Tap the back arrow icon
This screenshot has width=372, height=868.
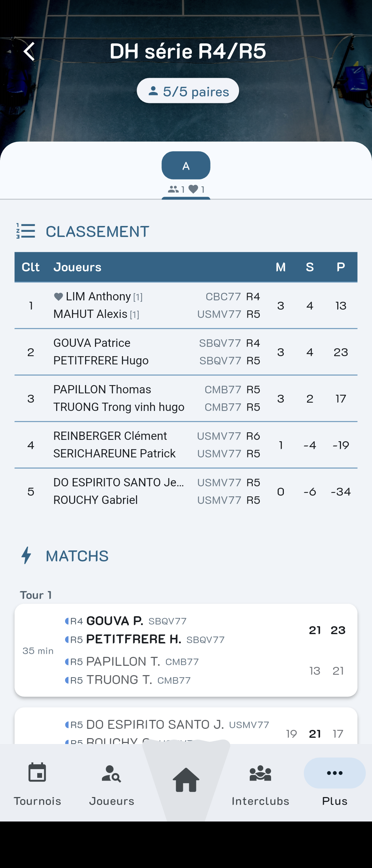(29, 52)
